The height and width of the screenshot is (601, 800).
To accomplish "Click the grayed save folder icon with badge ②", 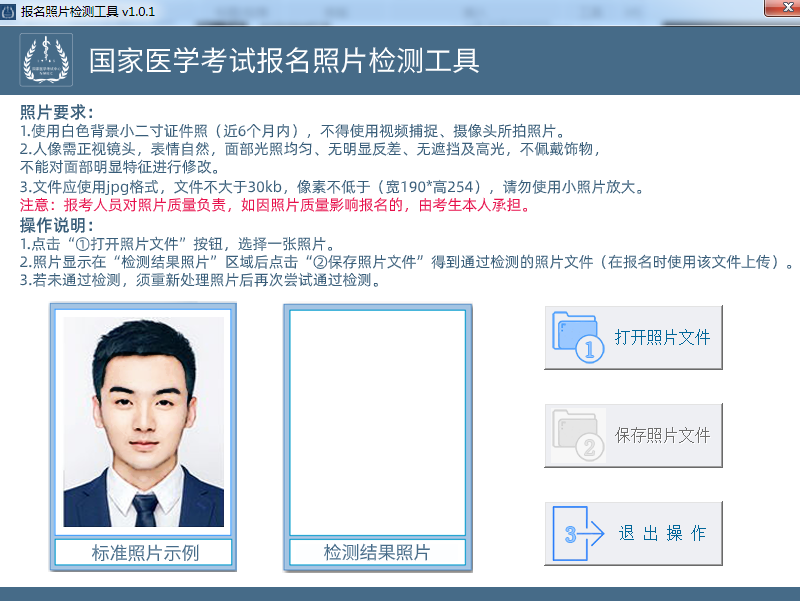I will point(575,432).
